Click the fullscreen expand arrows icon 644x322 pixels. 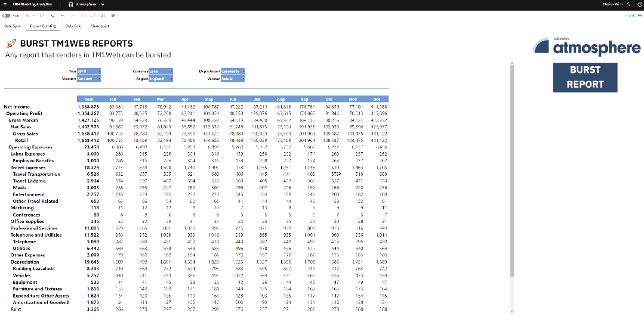[93, 16]
